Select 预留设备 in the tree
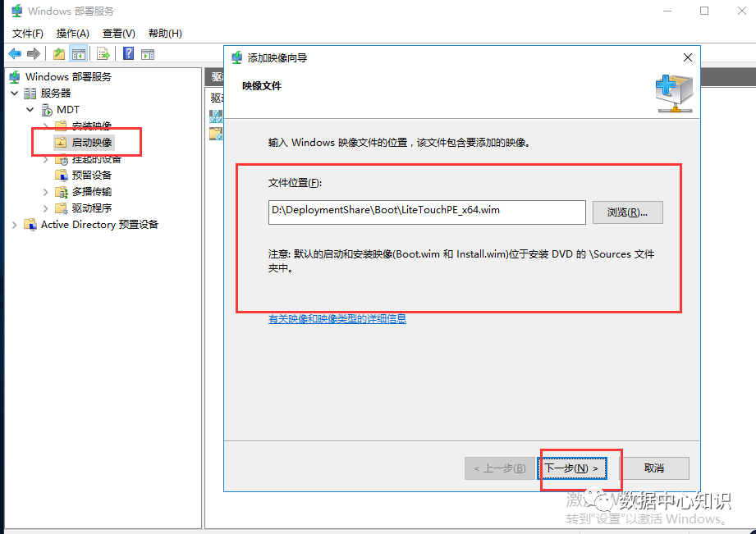 pos(92,175)
